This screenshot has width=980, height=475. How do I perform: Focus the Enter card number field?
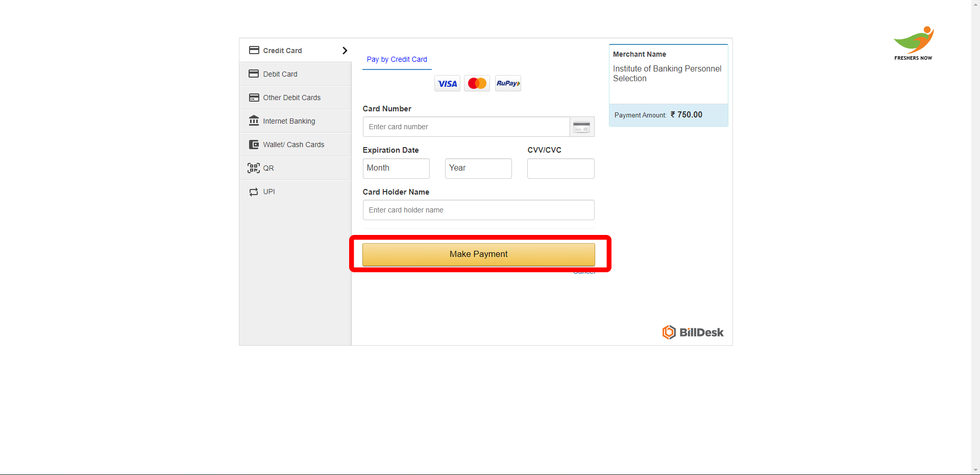coord(466,127)
